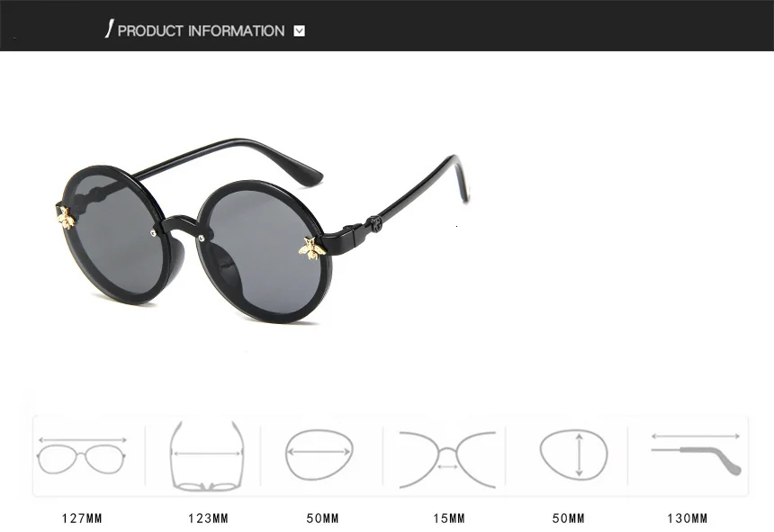Click the face width diagram icon
The height and width of the screenshot is (532, 774).
[x=207, y=456]
